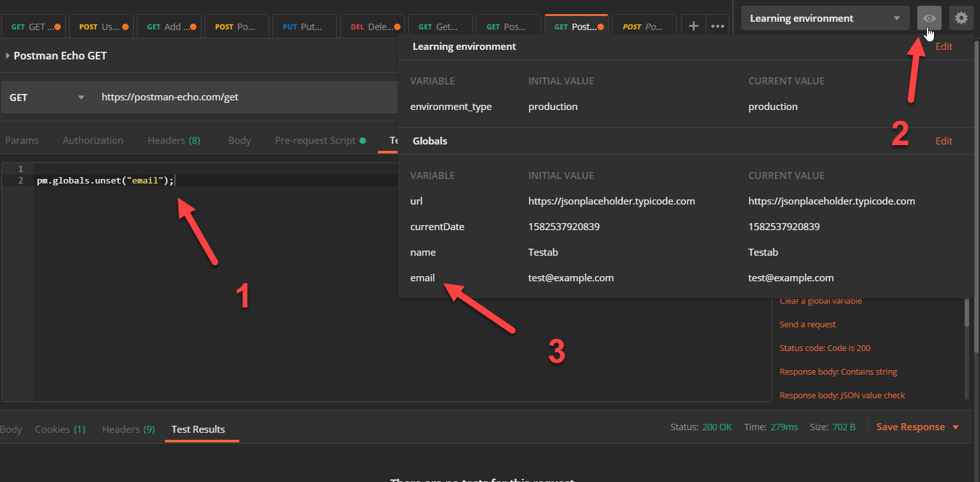Insert 'Send a request' snippet
Screen dimensions: 980x482
[808, 324]
